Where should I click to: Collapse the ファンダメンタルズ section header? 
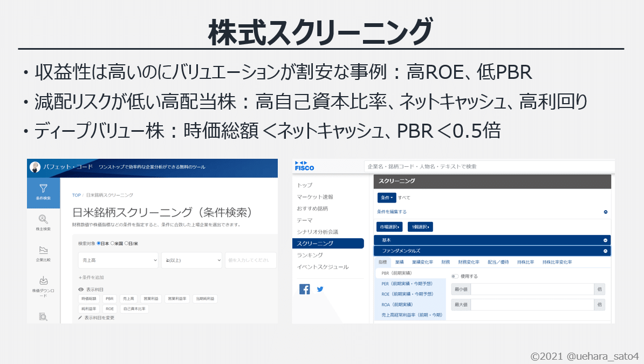[492, 251]
